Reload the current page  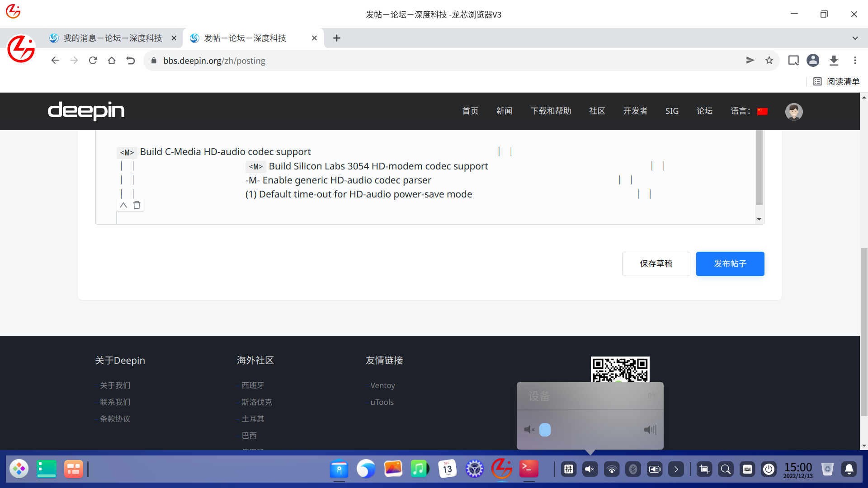pyautogui.click(x=93, y=61)
